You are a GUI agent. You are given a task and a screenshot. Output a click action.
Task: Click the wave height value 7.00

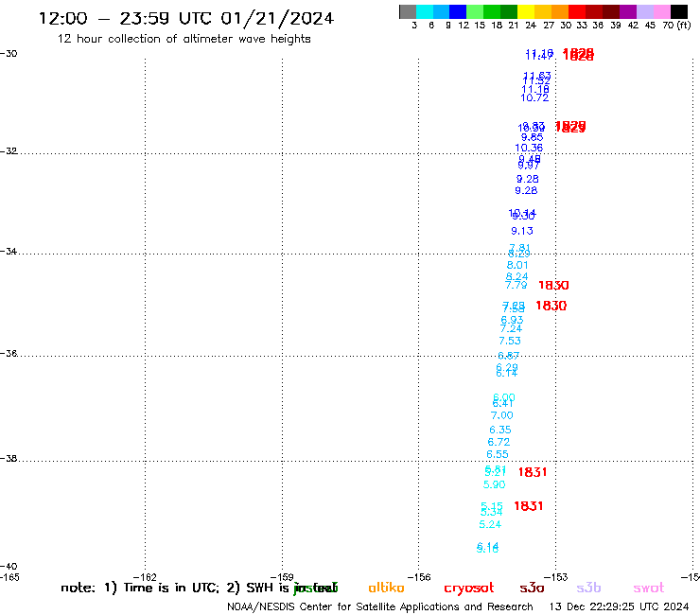point(501,415)
